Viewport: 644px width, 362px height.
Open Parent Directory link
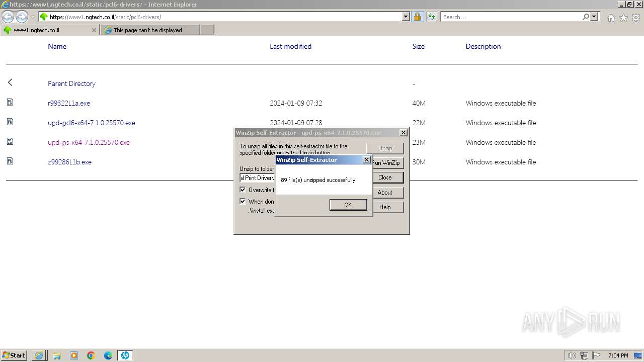click(71, 83)
